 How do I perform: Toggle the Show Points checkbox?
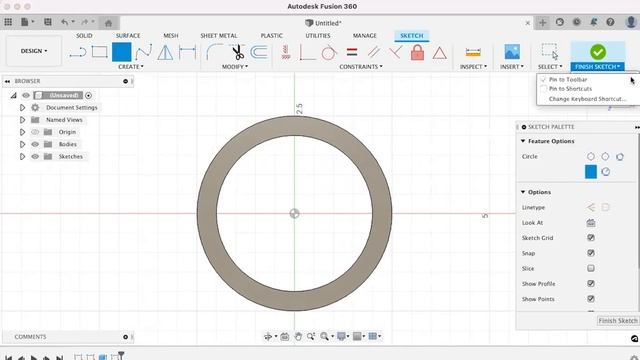point(591,299)
